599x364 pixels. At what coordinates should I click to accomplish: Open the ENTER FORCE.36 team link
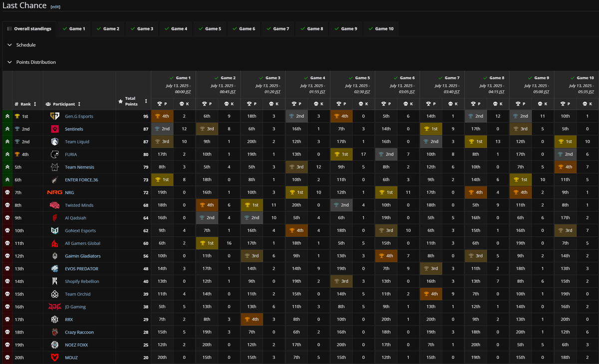(82, 180)
